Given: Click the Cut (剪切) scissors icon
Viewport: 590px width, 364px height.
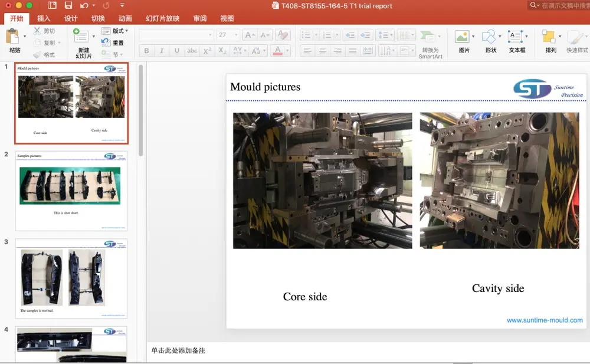Looking at the screenshot, I should (38, 31).
